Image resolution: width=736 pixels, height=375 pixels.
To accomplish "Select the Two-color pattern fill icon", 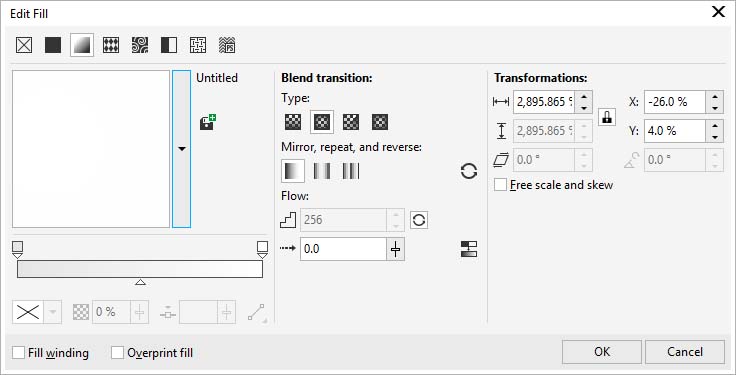I will coord(169,45).
